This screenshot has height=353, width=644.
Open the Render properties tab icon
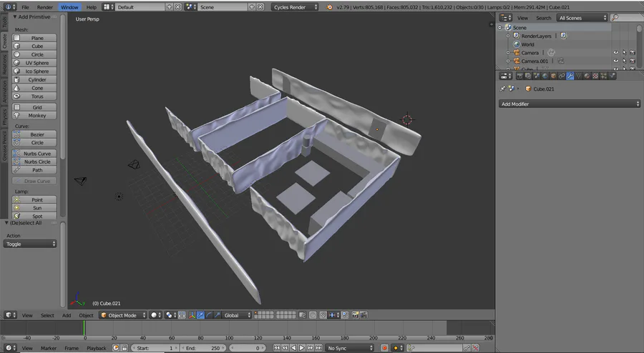(519, 76)
